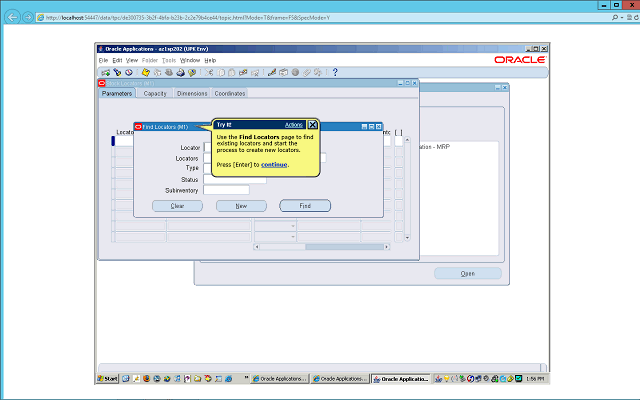
Task: Click the Edit Field pencil icon
Action: click(x=272, y=73)
